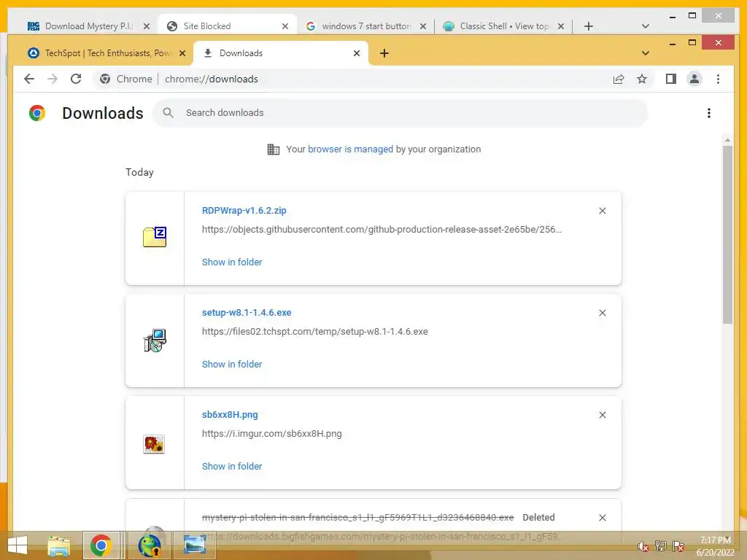Click the sb6xx8H.png image file icon
The width and height of the screenshot is (747, 560).
click(x=154, y=444)
